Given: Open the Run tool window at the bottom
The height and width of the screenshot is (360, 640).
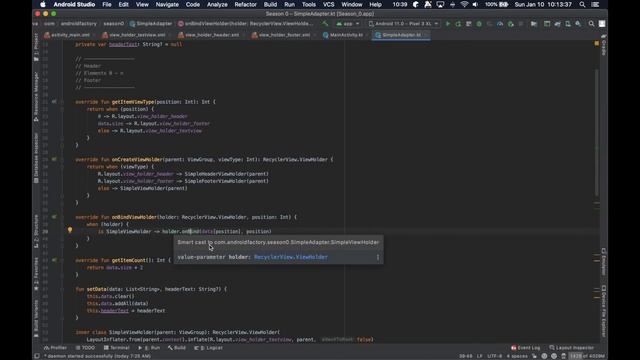Looking at the screenshot, I should coord(149,348).
